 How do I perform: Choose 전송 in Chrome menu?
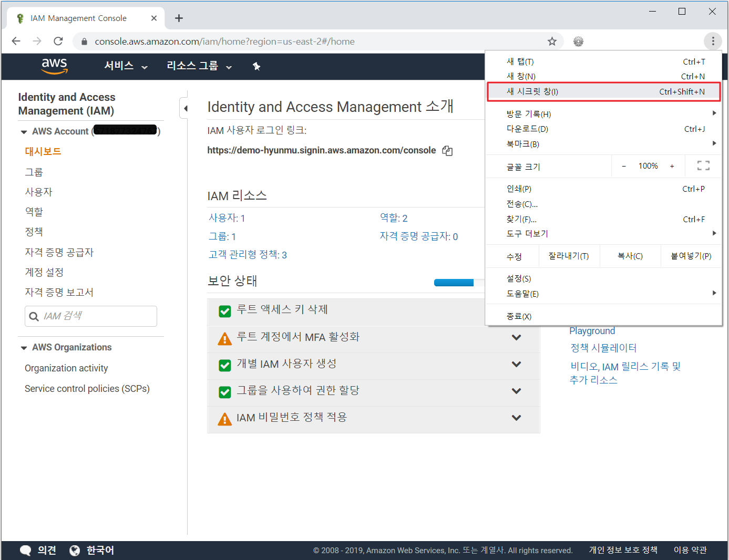tap(603, 204)
